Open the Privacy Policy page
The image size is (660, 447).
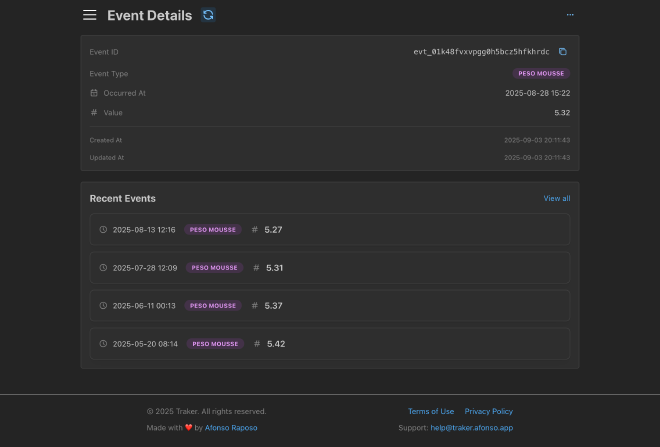pos(489,411)
